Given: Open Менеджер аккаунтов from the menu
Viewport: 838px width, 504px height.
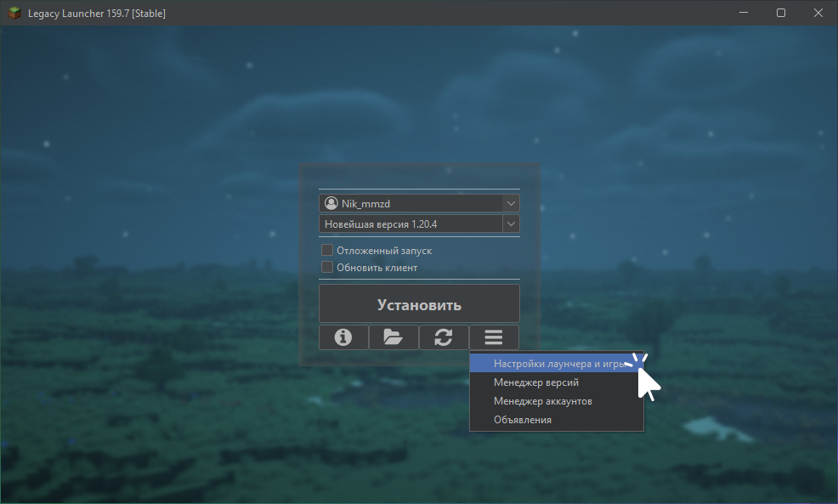Looking at the screenshot, I should (x=557, y=401).
